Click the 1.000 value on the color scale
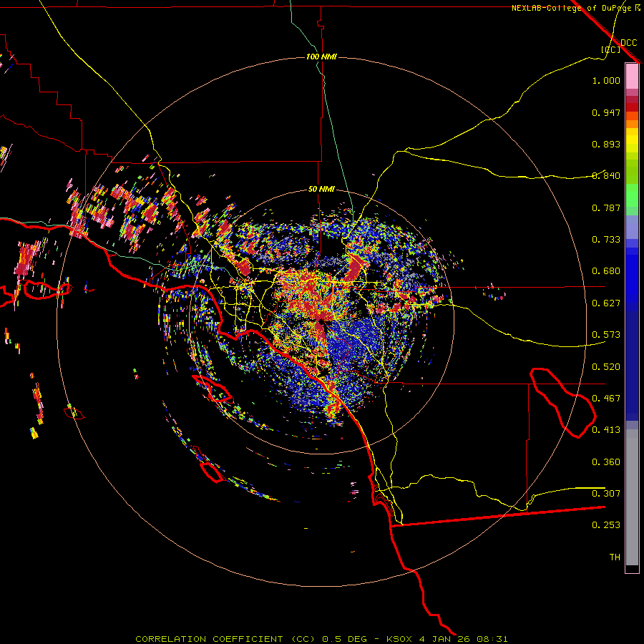The image size is (644, 644). 606,80
